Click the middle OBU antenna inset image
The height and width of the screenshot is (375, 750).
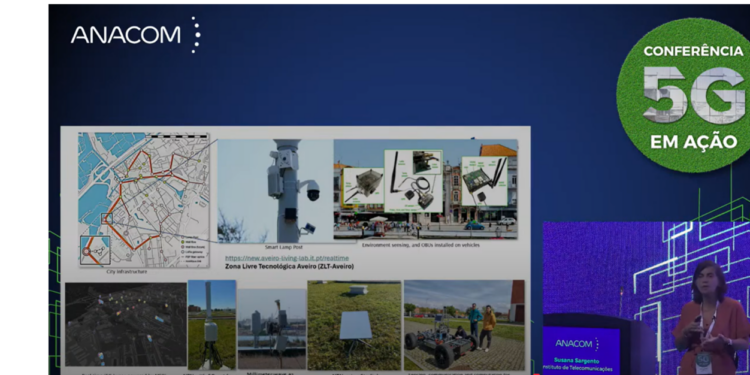[x=413, y=181]
